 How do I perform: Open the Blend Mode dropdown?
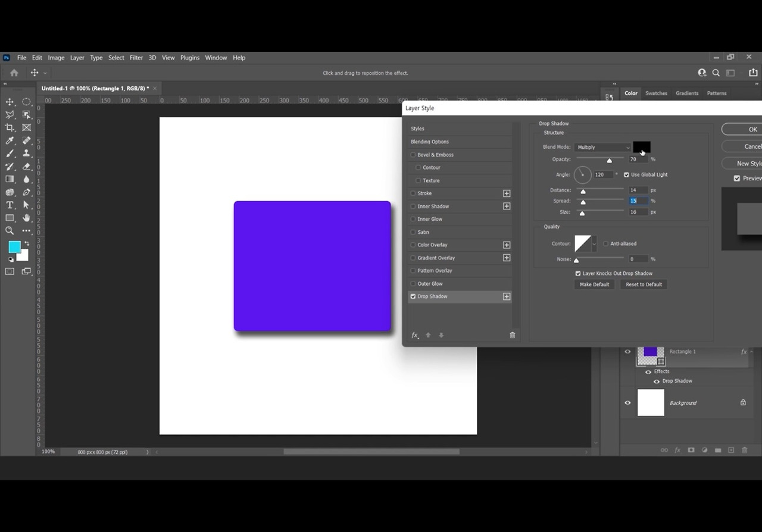pos(603,147)
